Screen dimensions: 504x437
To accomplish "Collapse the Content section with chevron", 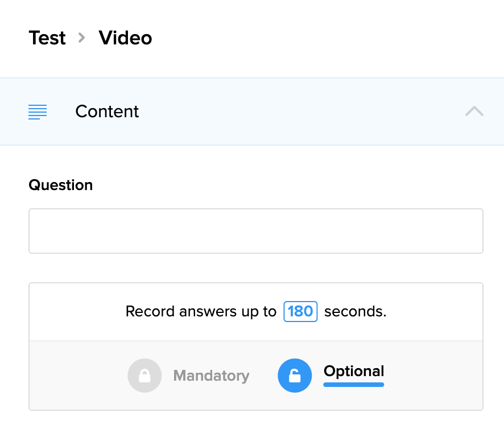I will click(x=474, y=112).
